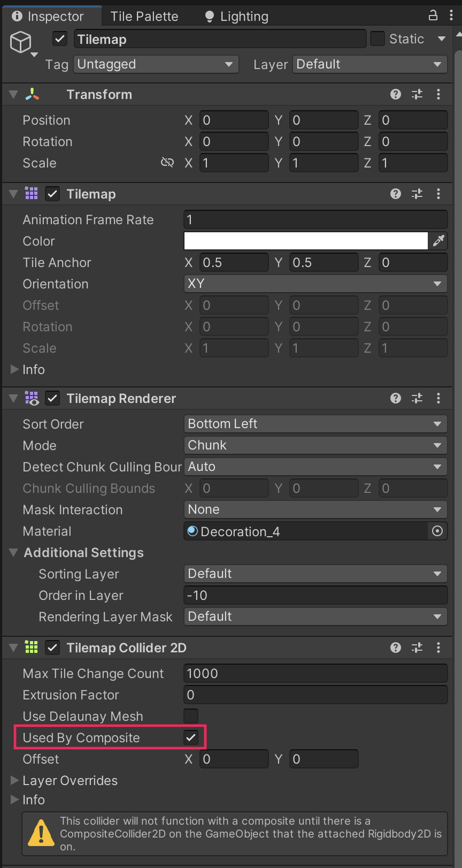Click the GameObject cube icon selector
The width and height of the screenshot is (462, 868).
pyautogui.click(x=21, y=42)
